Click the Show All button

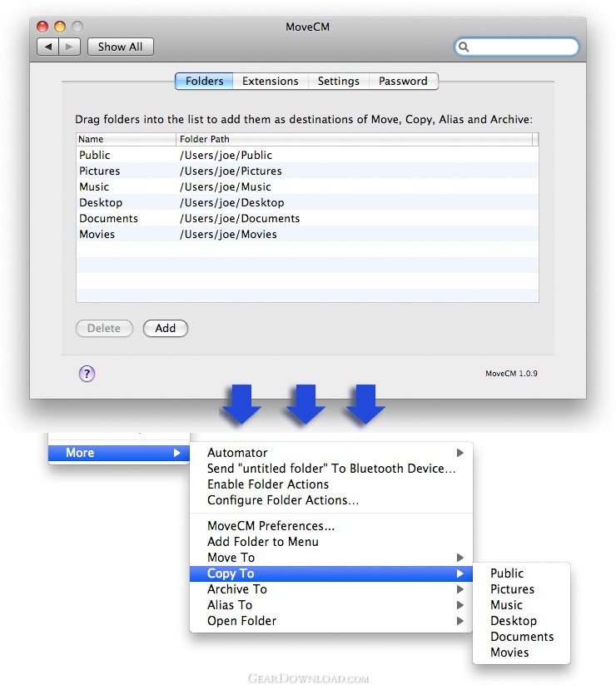(x=120, y=47)
